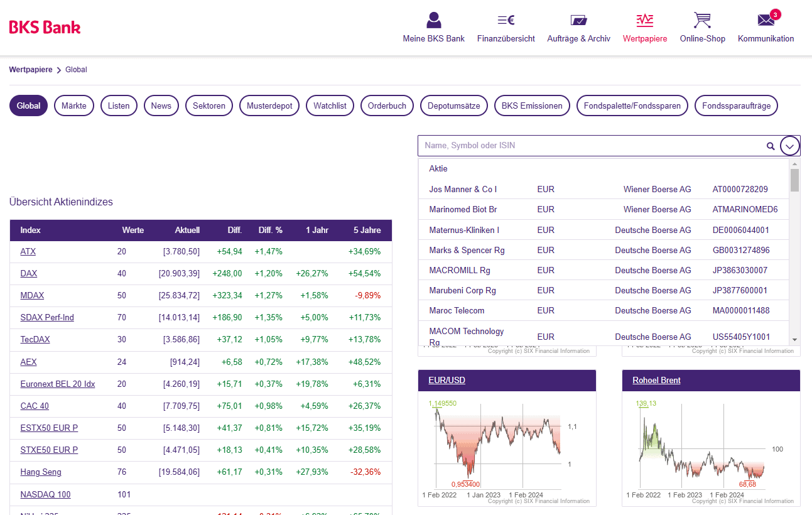Expand the search options chevron
The height and width of the screenshot is (515, 812).
pyautogui.click(x=790, y=146)
